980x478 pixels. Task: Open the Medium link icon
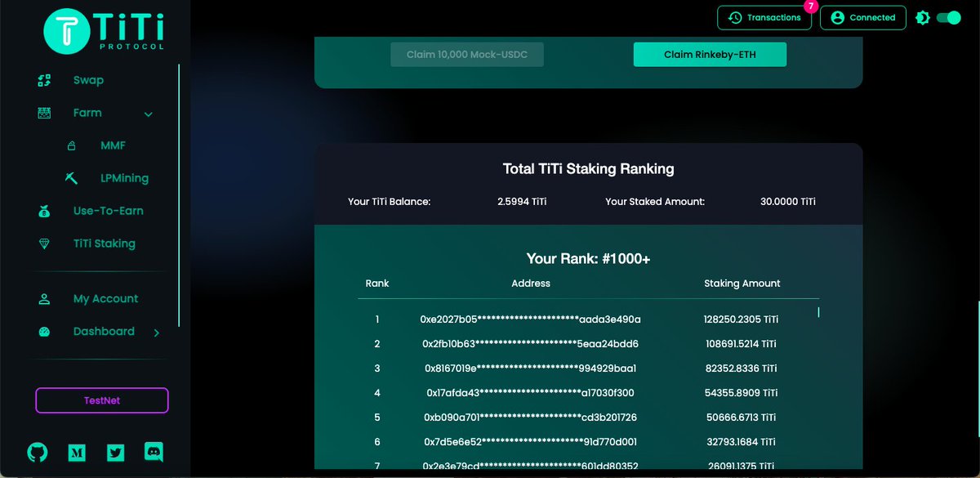click(x=76, y=453)
